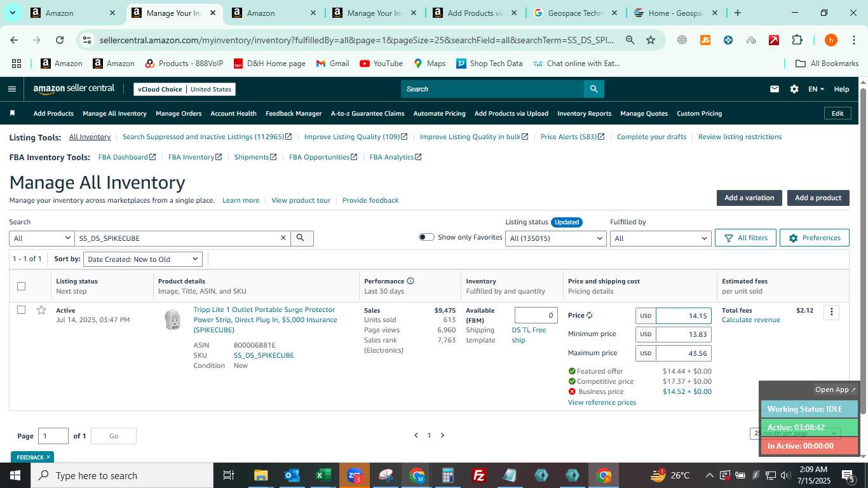
Task: Open the Manage Orders menu item
Action: pos(179,113)
